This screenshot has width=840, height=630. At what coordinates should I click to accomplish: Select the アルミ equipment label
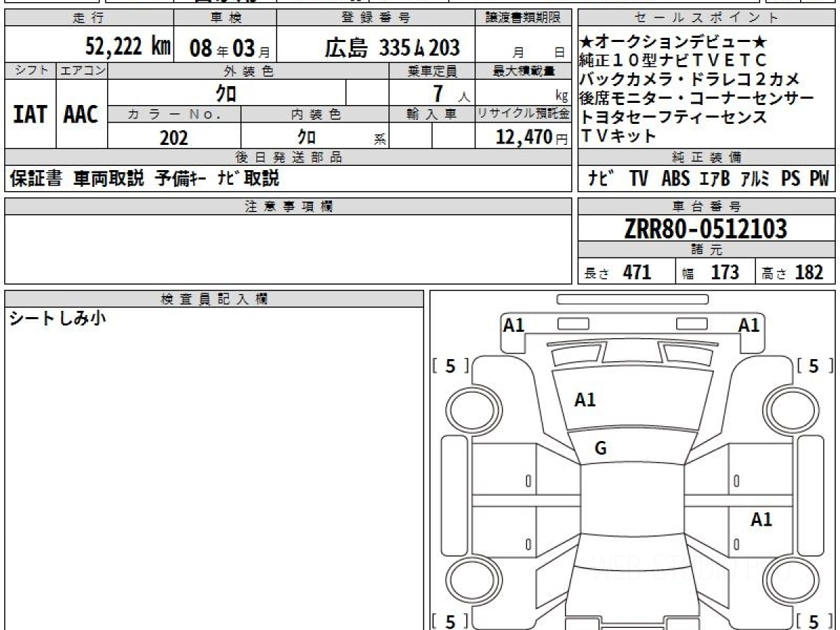(755, 178)
